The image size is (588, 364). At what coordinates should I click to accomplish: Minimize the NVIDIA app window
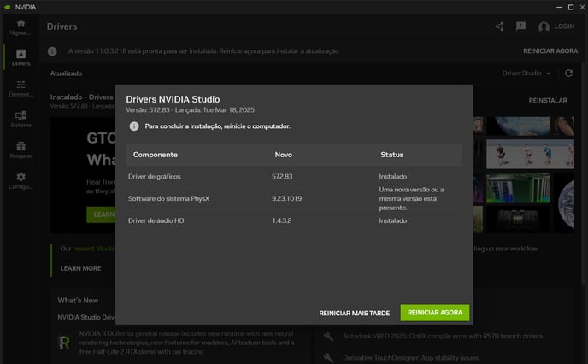pos(559,7)
